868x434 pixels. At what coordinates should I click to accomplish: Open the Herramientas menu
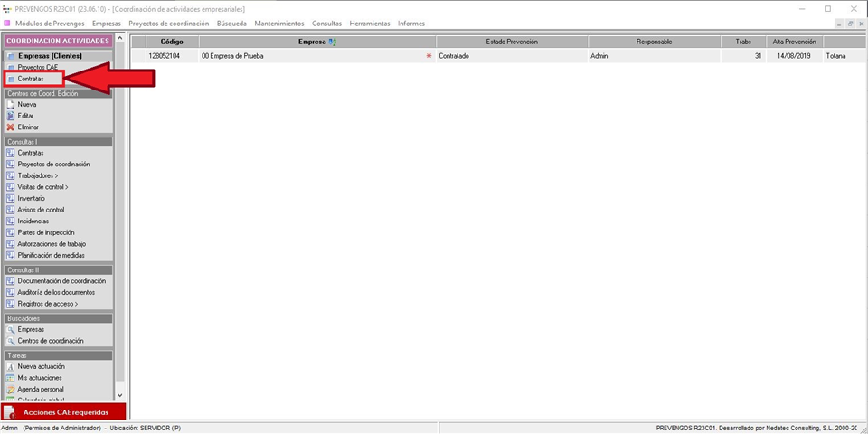click(x=370, y=23)
